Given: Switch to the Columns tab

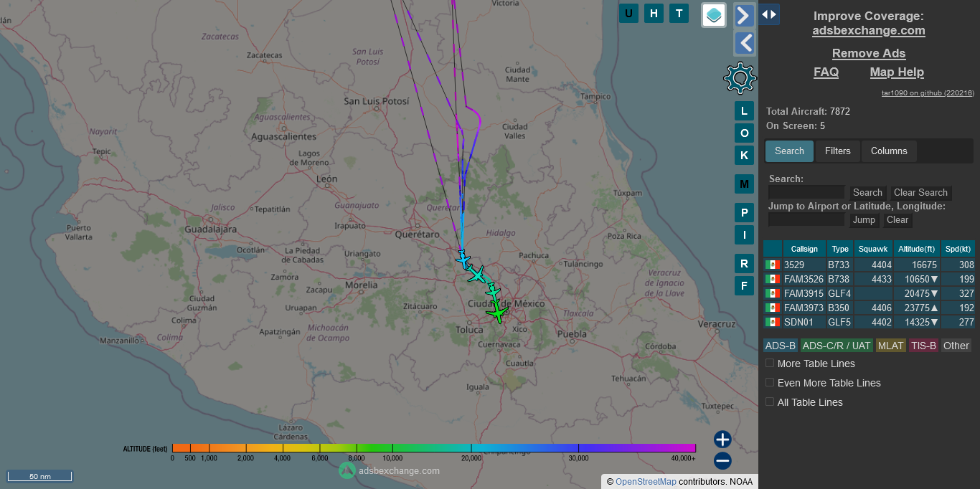Looking at the screenshot, I should click(x=889, y=151).
